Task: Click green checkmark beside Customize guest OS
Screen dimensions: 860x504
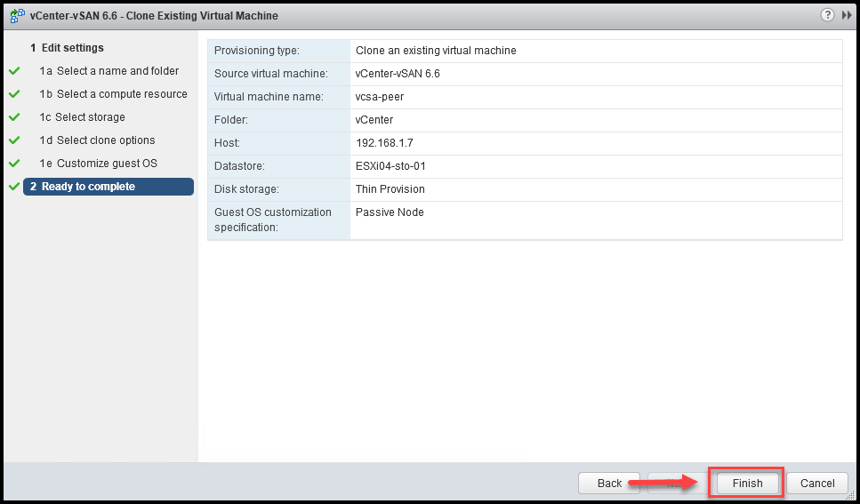Action: click(x=15, y=163)
